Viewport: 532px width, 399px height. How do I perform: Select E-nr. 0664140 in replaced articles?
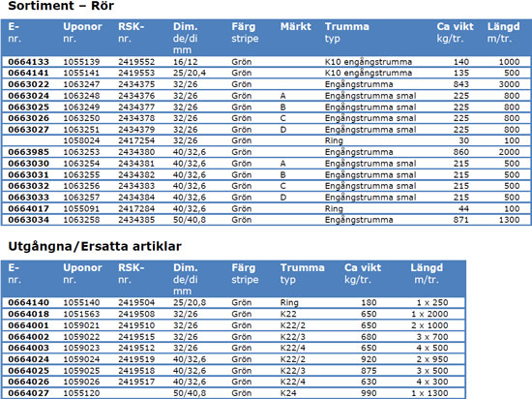pos(28,302)
